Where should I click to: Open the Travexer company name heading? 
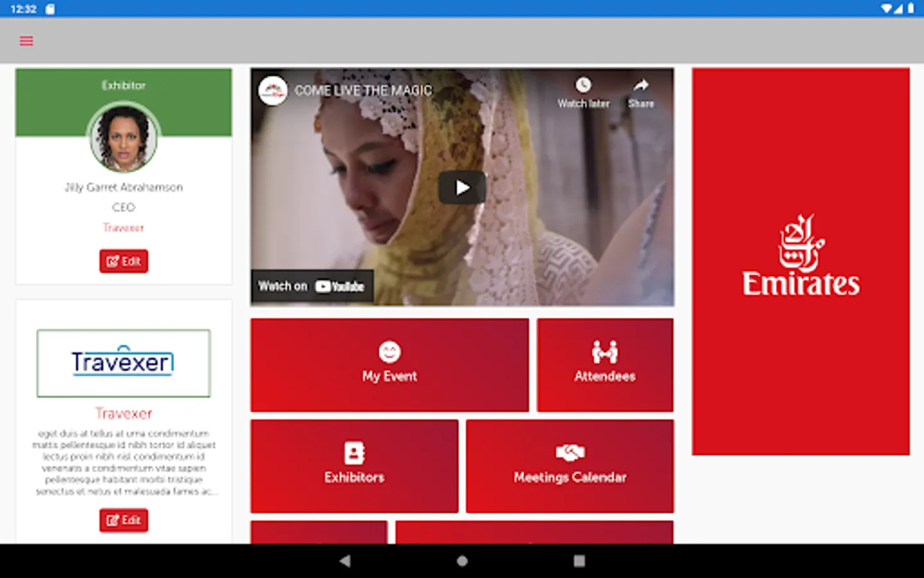pos(123,414)
